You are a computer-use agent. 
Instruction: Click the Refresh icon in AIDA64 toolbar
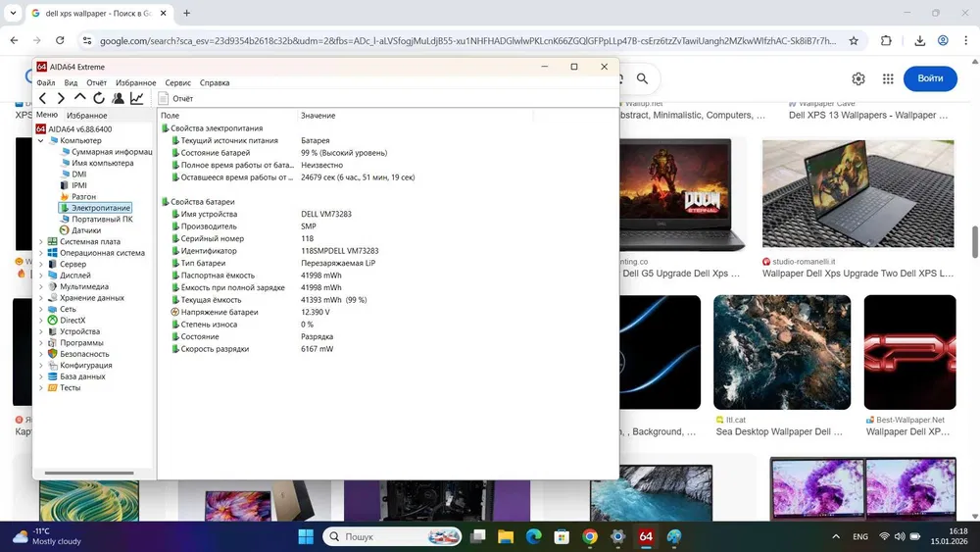[x=99, y=98]
